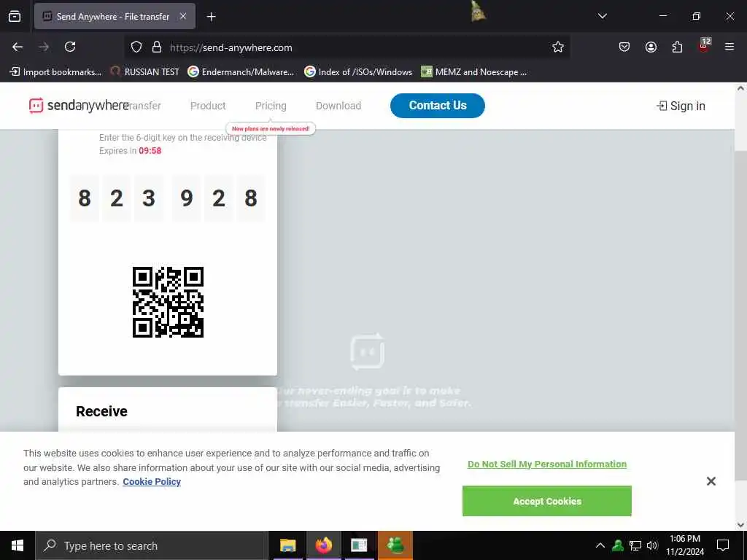Reload the current page
This screenshot has height=560, width=747.
click(70, 47)
